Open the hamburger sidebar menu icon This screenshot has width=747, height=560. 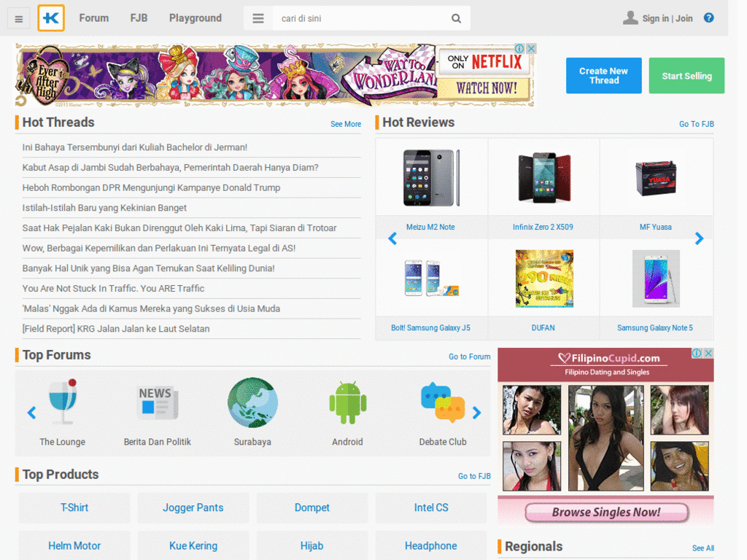pos(18,18)
